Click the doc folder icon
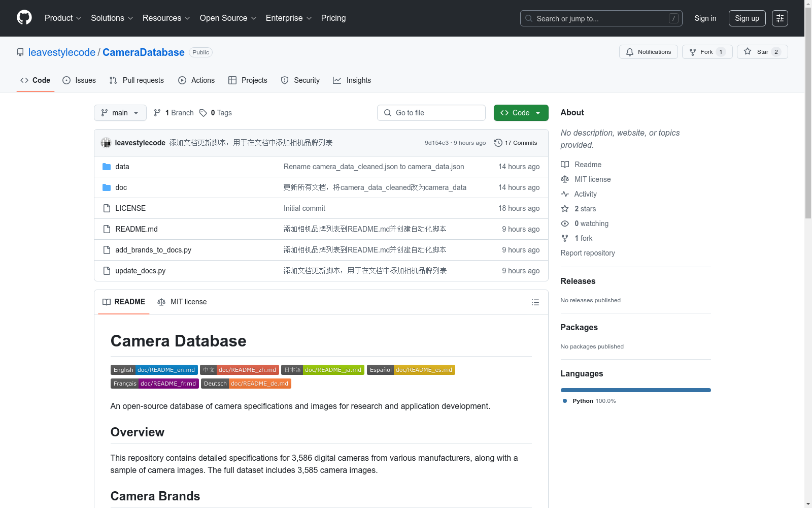This screenshot has height=508, width=812. [107, 187]
